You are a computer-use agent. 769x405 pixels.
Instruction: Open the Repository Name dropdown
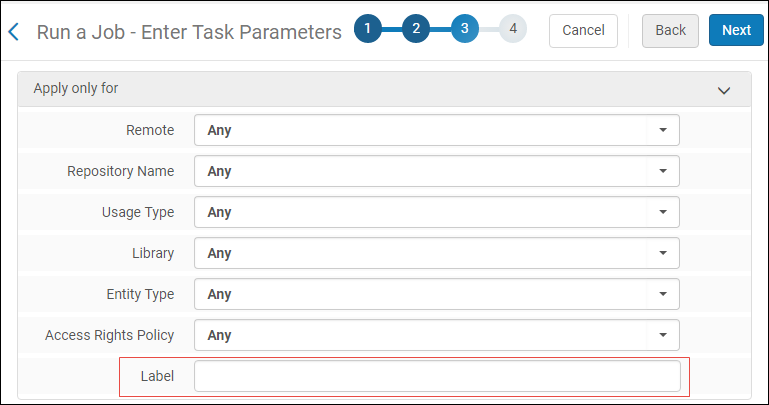tap(436, 171)
